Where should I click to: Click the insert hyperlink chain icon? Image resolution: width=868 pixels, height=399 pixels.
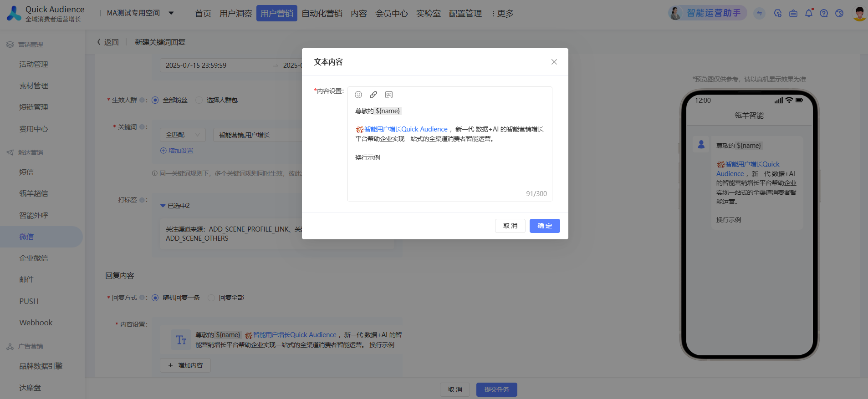point(373,95)
